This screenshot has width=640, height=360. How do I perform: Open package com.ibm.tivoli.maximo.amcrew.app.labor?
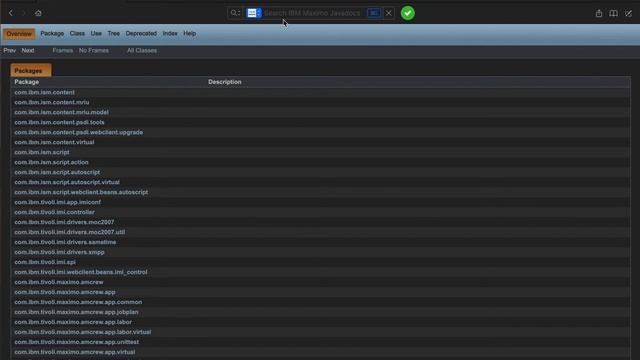point(73,322)
